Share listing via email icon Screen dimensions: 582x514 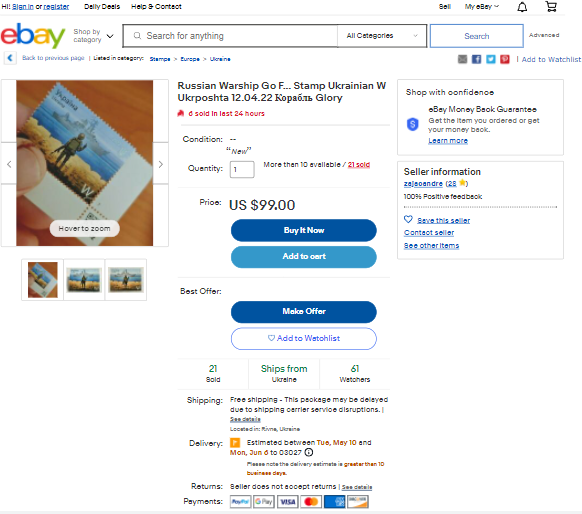[462, 59]
